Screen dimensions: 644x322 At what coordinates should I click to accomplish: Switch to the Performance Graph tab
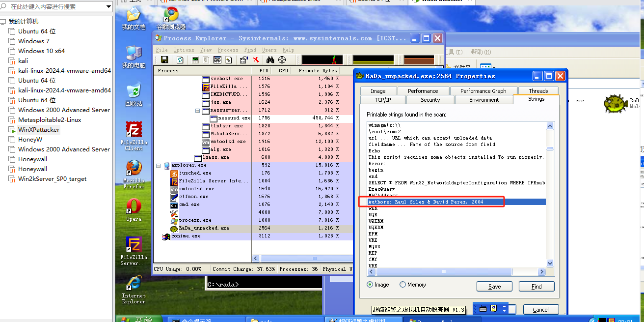pyautogui.click(x=483, y=91)
